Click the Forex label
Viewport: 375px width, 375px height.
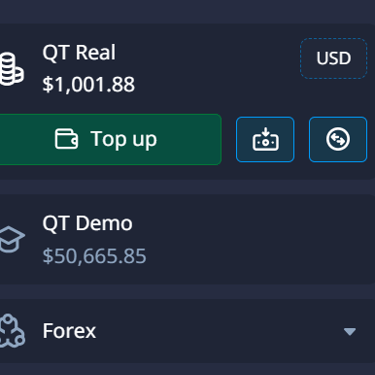[x=69, y=331]
